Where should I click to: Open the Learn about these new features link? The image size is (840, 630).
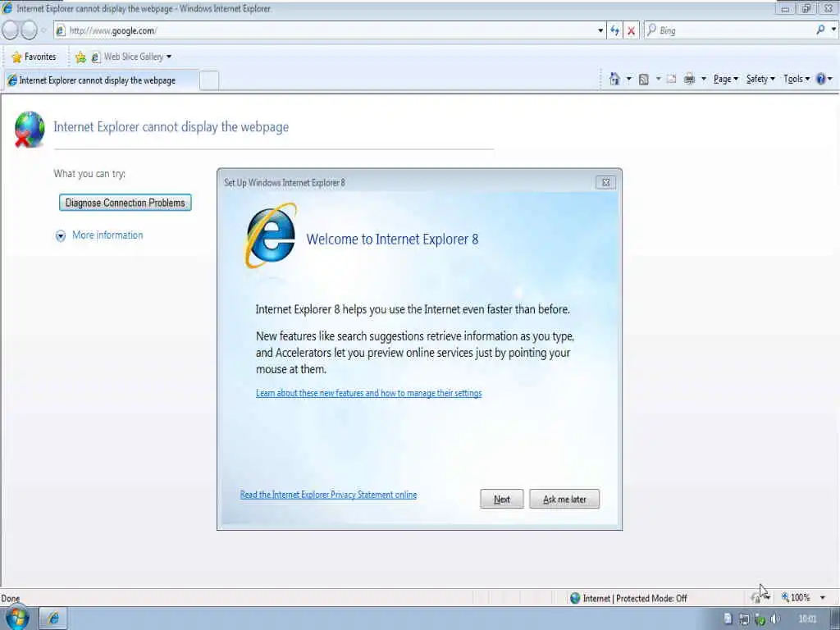tap(368, 393)
